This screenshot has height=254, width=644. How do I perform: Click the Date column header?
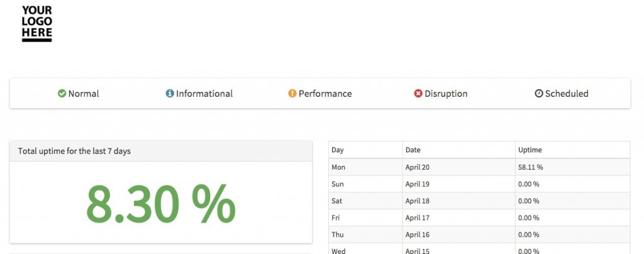[x=413, y=150]
